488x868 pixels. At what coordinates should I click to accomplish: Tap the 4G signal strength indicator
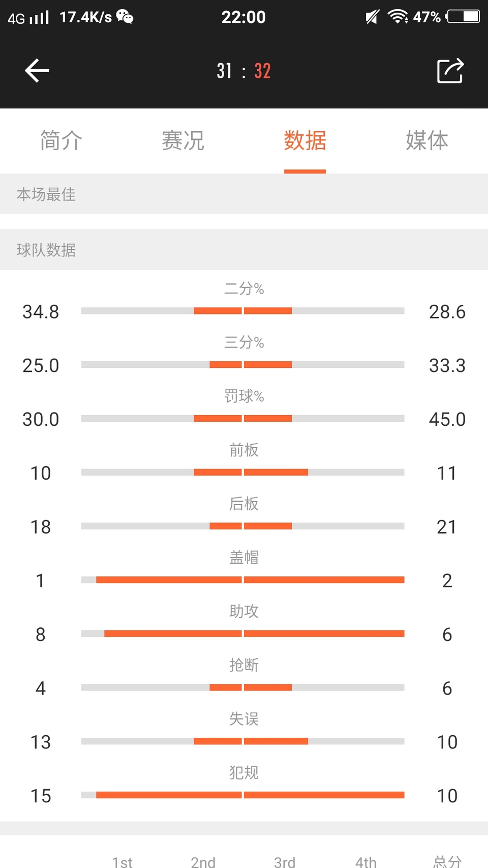coord(28,17)
